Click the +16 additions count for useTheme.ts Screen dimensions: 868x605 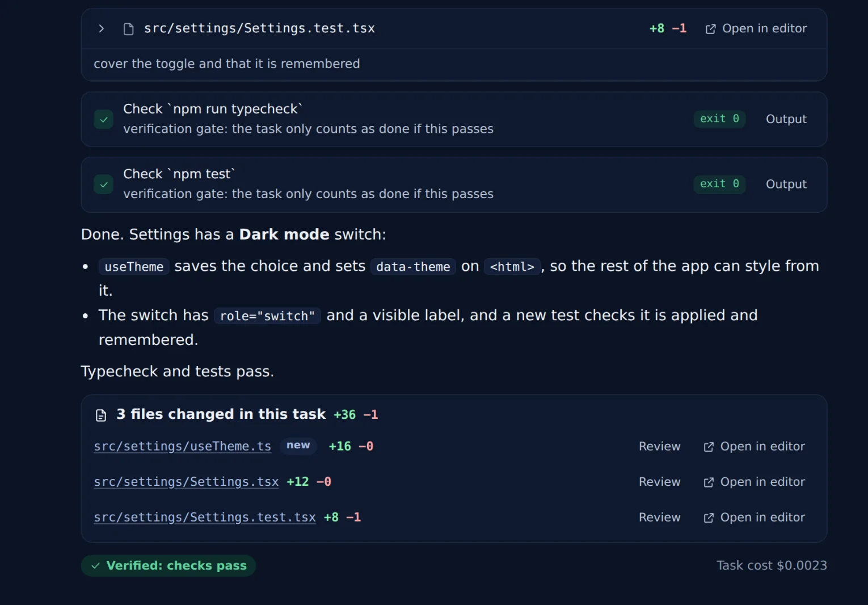340,447
